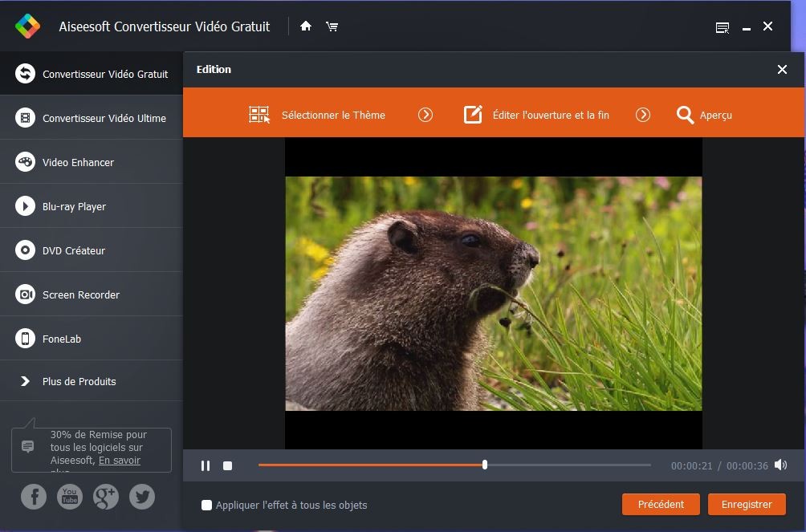Open the title bar menu list icon
806x532 pixels.
[x=723, y=28]
